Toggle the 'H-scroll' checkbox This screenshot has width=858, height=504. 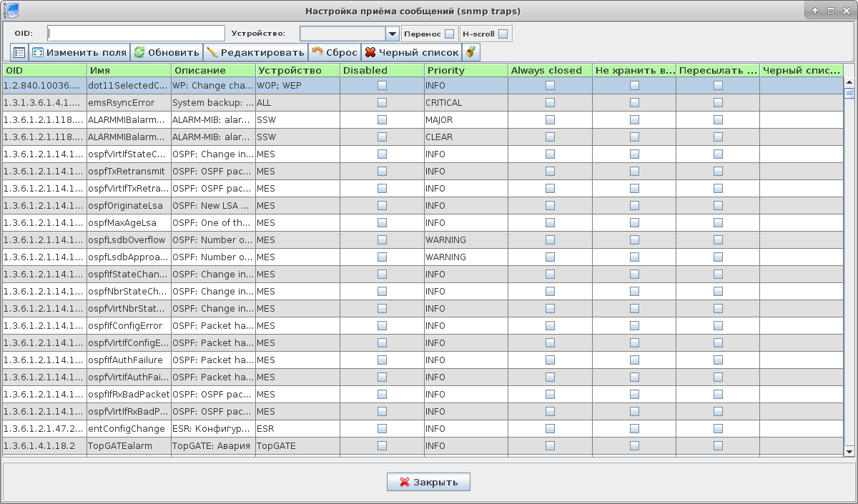tap(503, 34)
